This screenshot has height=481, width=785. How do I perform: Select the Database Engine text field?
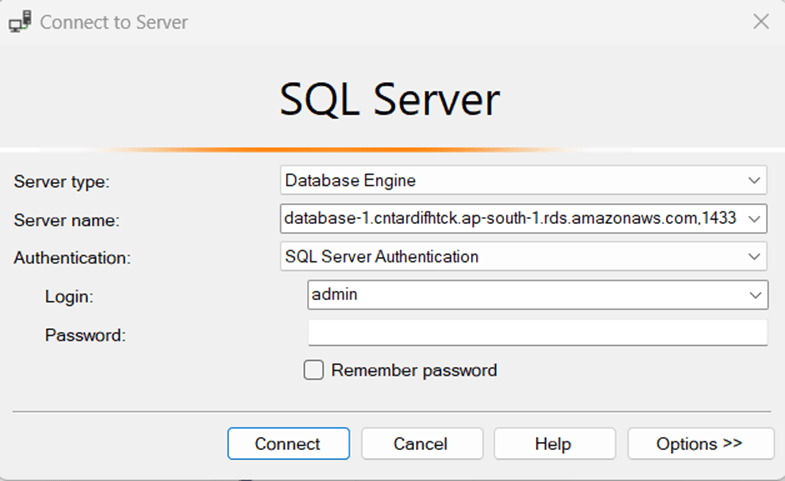point(350,181)
